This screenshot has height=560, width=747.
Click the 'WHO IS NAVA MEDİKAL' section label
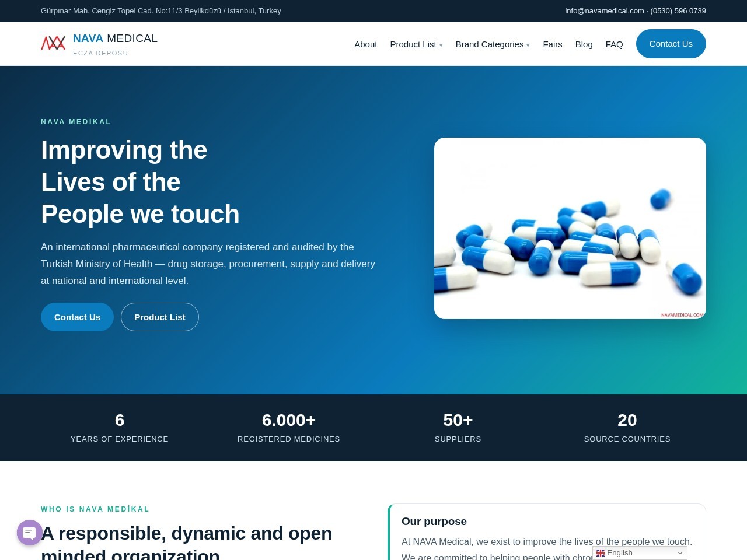tap(95, 509)
